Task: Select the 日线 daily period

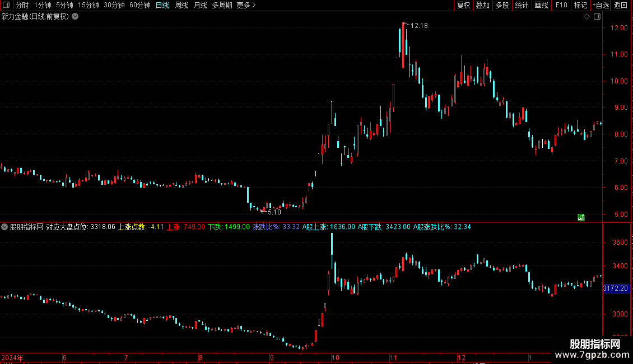Action: pyautogui.click(x=162, y=5)
